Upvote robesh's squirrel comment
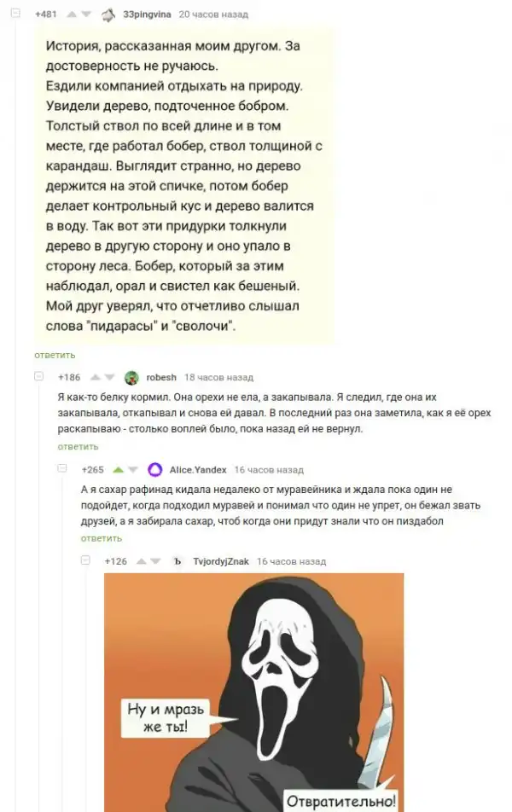 click(x=96, y=378)
